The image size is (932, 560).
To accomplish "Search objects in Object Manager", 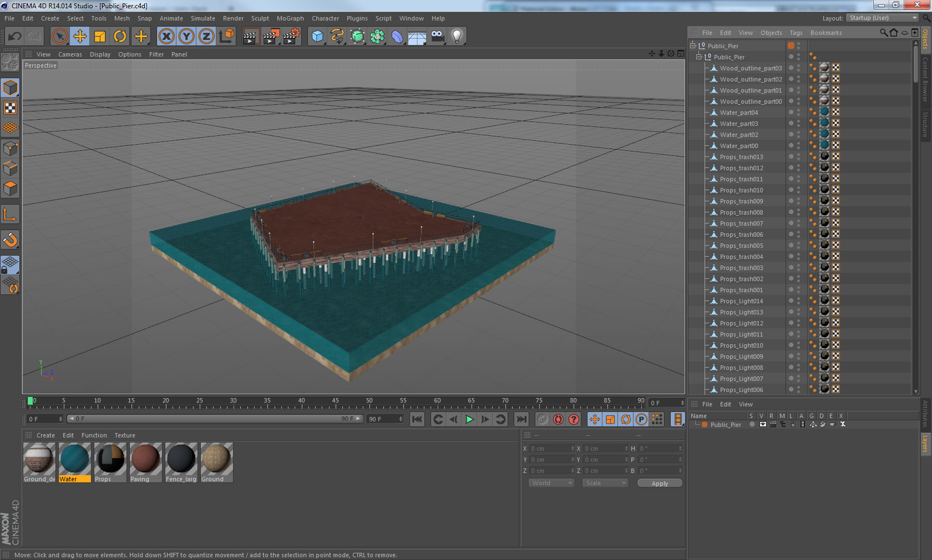I will [884, 33].
